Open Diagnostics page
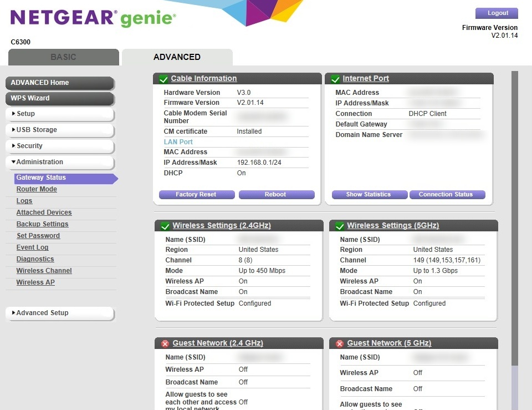This screenshot has width=532, height=410. coord(35,259)
